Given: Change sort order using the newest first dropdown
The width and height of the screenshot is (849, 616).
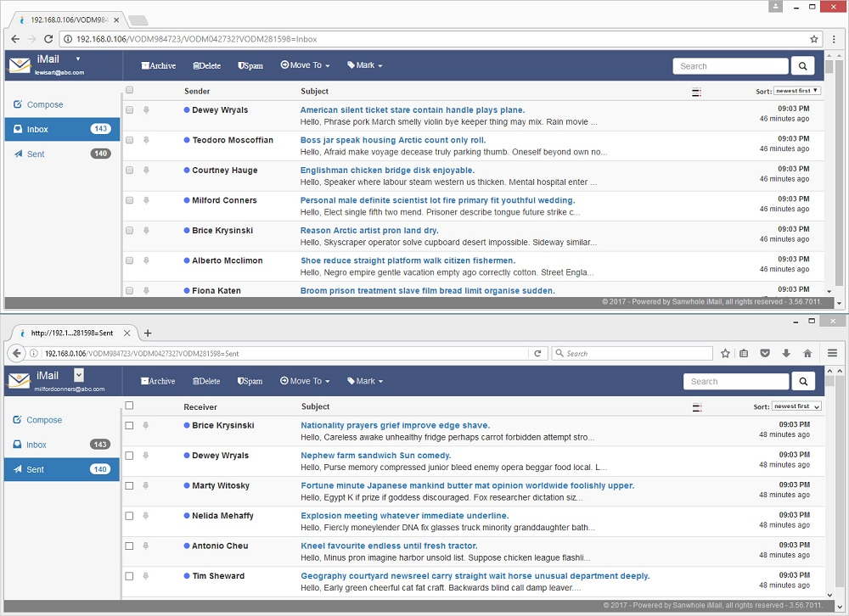Looking at the screenshot, I should pos(796,90).
